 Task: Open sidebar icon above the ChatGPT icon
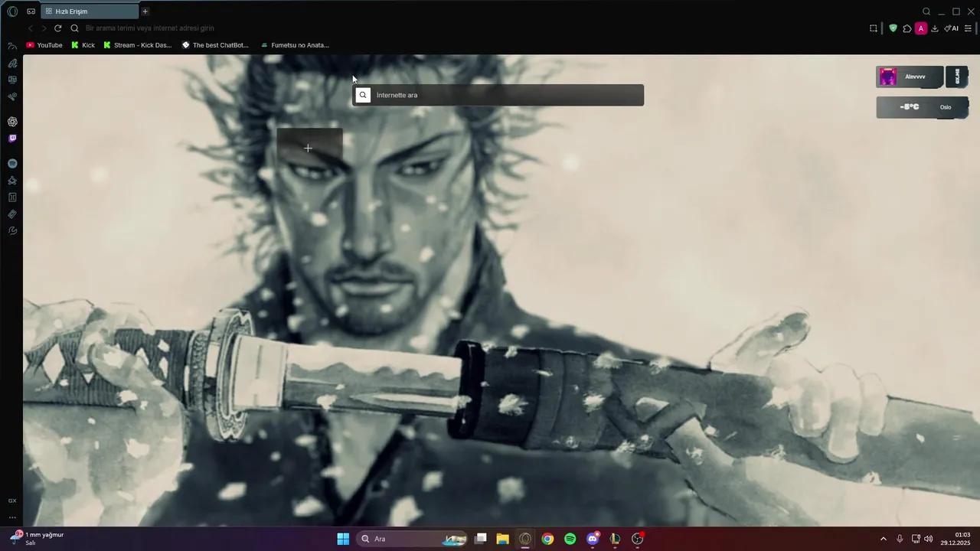pyautogui.click(x=12, y=97)
